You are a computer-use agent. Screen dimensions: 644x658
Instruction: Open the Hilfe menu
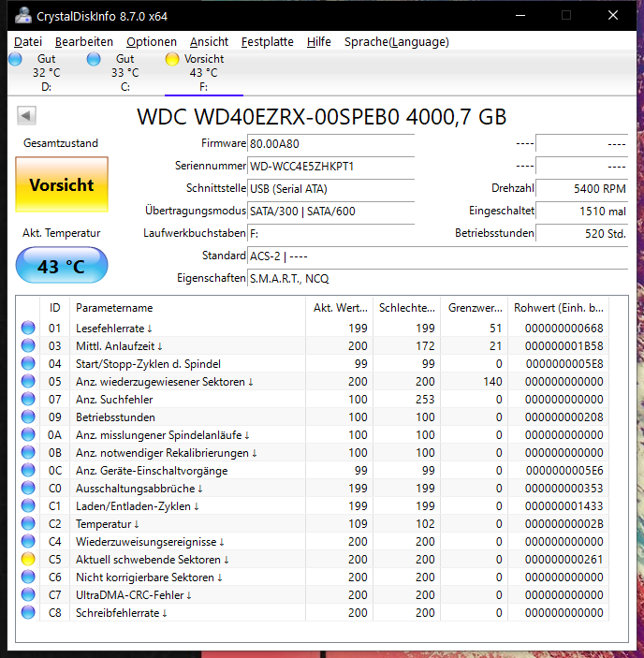[319, 42]
